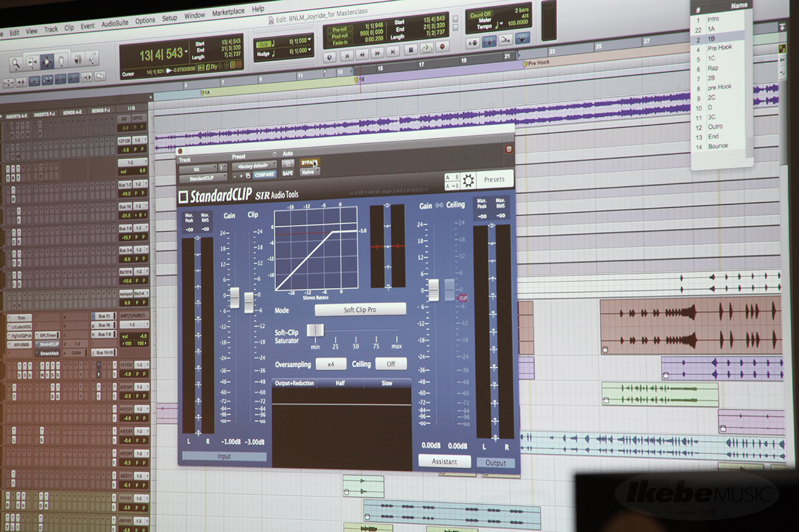Screen dimensions: 799x532
Task: Toggle the SAFE automation button
Action: coord(288,173)
